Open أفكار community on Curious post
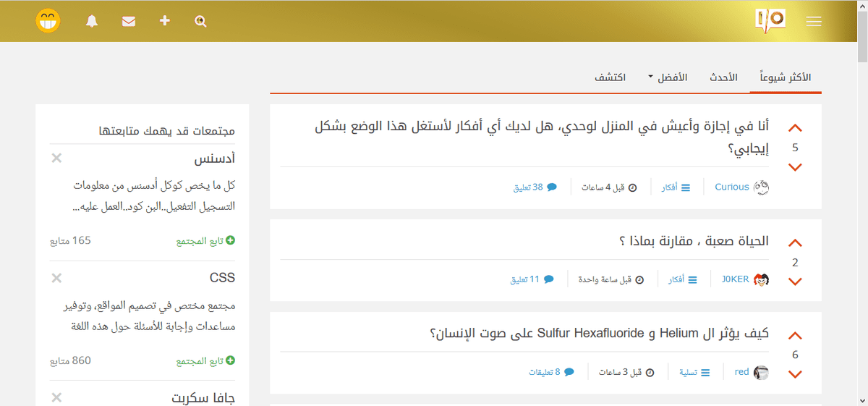Screen dimensions: 868x406 676,187
